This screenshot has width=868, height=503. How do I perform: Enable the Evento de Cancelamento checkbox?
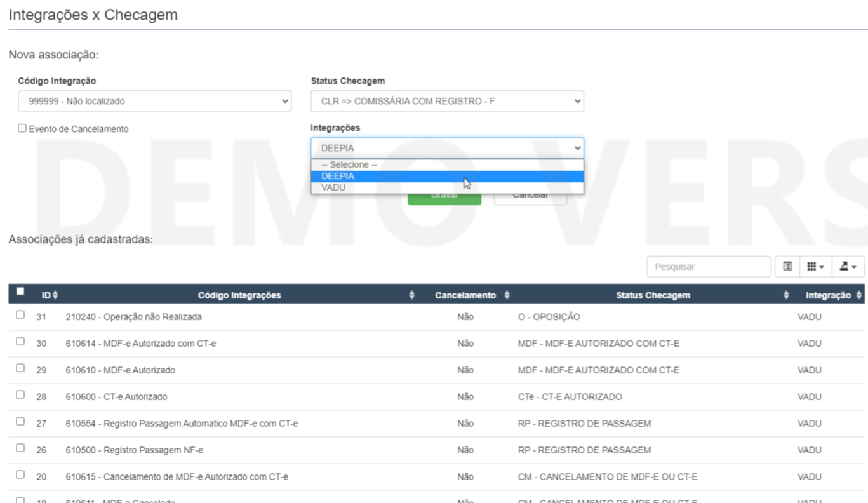click(x=22, y=128)
